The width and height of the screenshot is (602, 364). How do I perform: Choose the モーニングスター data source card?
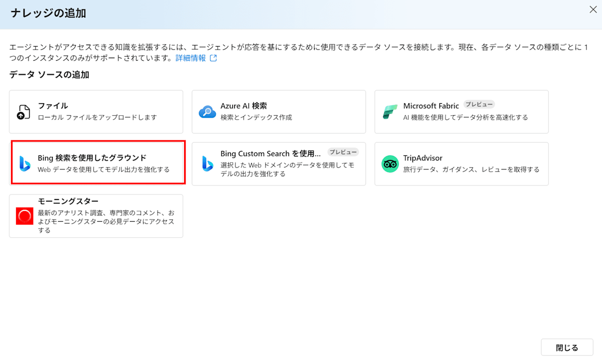click(96, 216)
